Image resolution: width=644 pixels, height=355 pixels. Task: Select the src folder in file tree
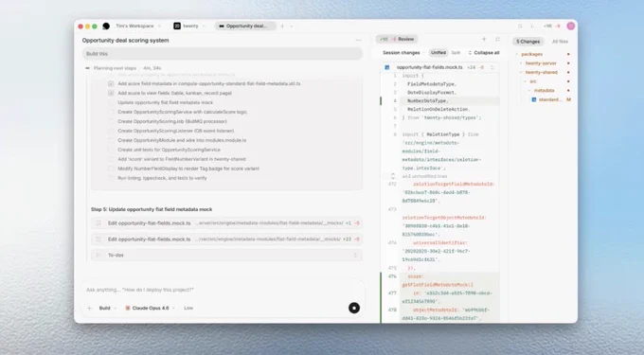[x=532, y=81]
